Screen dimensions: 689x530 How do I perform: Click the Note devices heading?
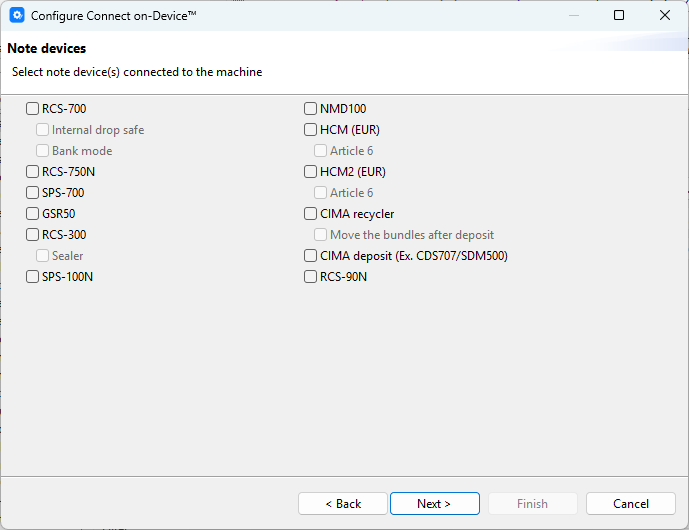(x=47, y=48)
